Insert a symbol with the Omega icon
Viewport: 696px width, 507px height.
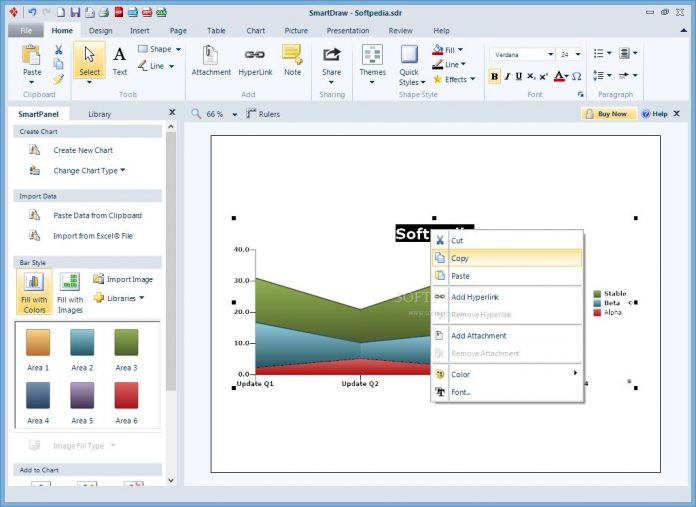tap(577, 76)
